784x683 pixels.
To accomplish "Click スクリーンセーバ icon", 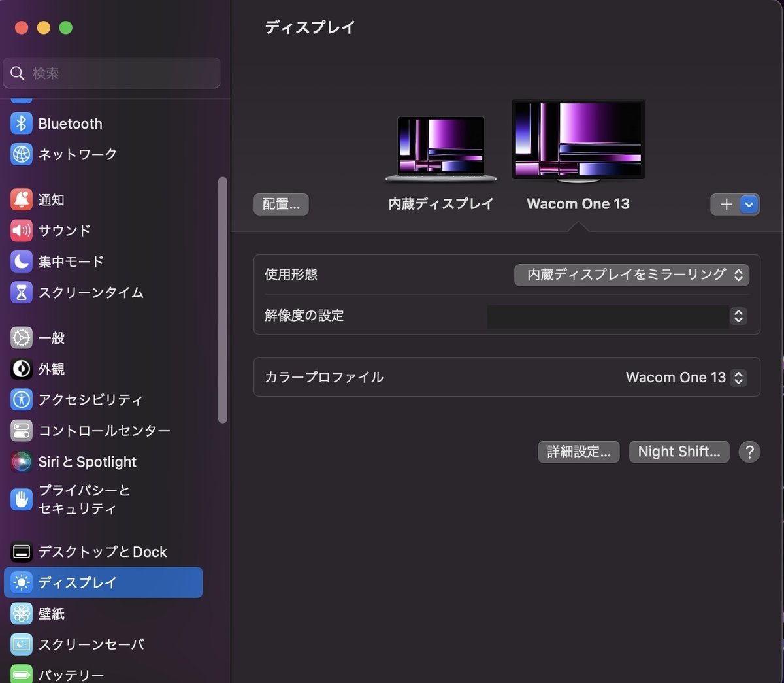I will click(x=22, y=644).
